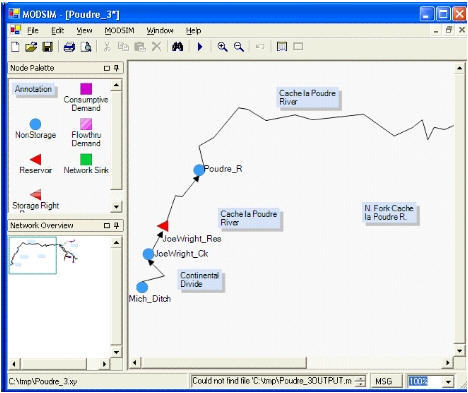The width and height of the screenshot is (468, 393).
Task: Select the JoeWright_Res reservoir node
Action: coord(163,226)
